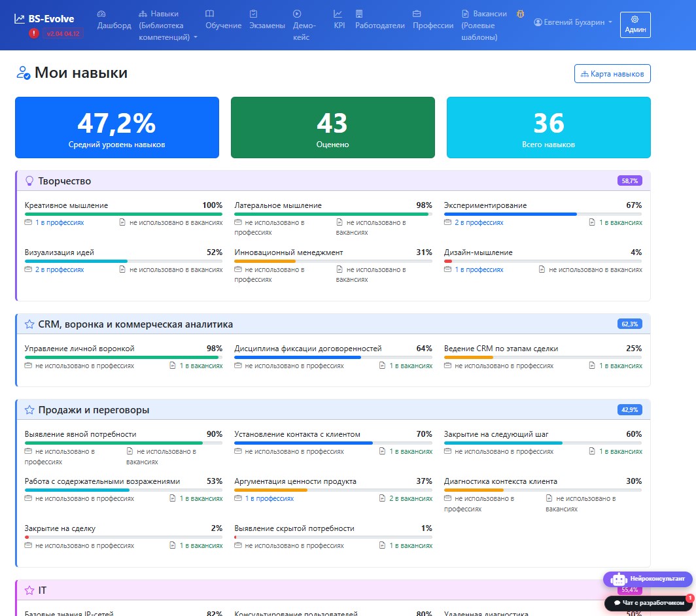Click the BS-Evolve chart logo icon
Image resolution: width=696 pixels, height=616 pixels.
point(20,19)
